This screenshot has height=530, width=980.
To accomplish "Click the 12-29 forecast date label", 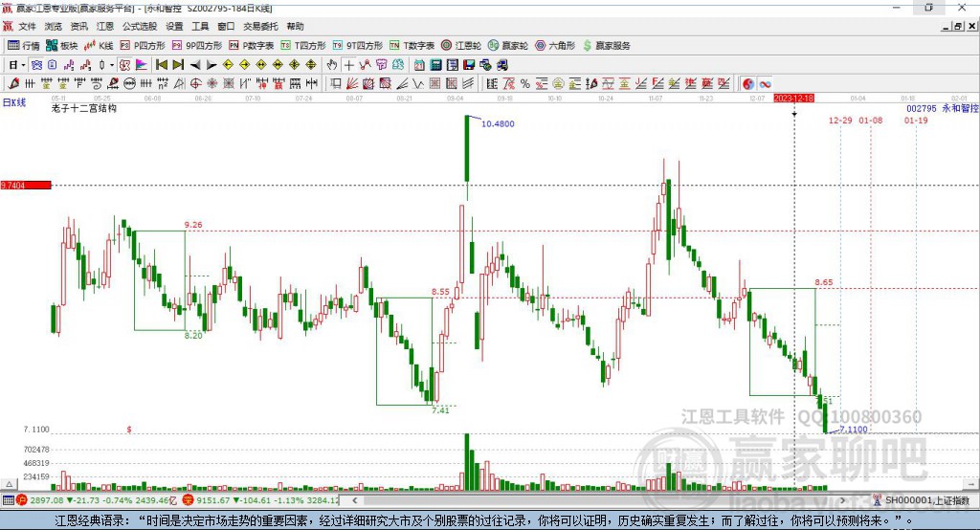I will (840, 120).
